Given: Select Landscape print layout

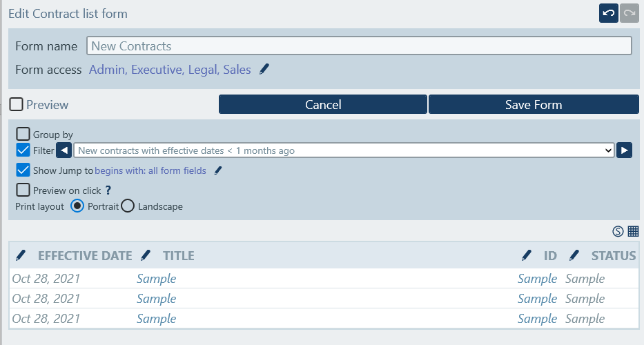Looking at the screenshot, I should click(128, 206).
